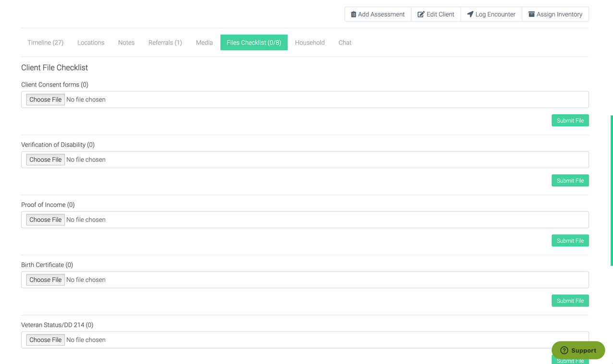Click the Verification of Disability (0) label
The image size is (613, 364).
[58, 145]
